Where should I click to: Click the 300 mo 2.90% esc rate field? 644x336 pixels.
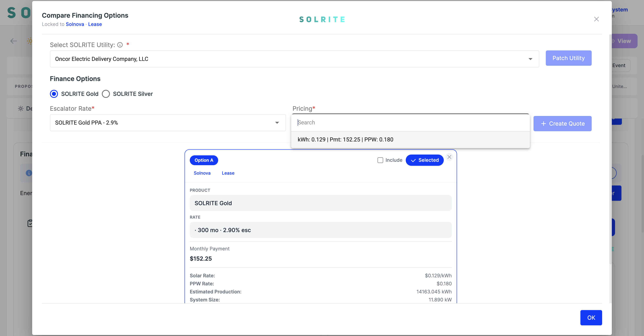click(x=321, y=230)
